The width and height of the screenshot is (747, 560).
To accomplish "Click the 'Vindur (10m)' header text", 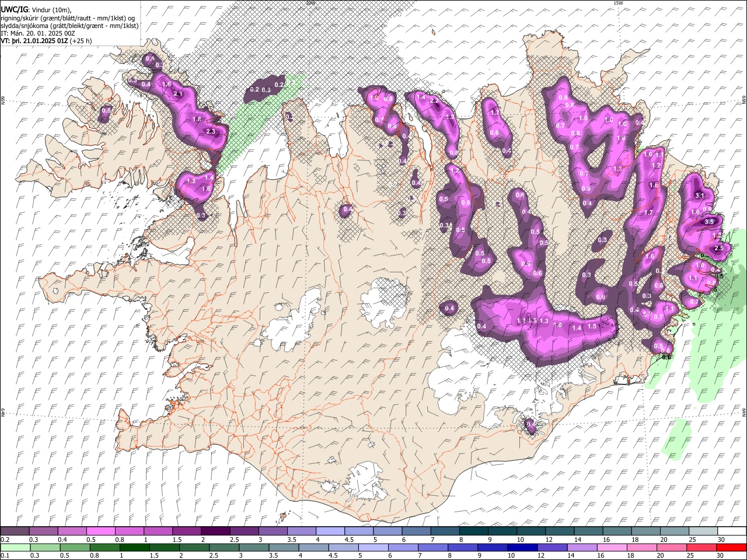I will click(51, 10).
